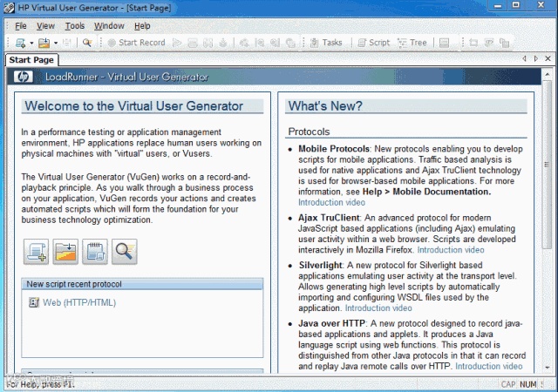Click the Run replay toolbar icon
558x392 pixels.
pos(177,43)
